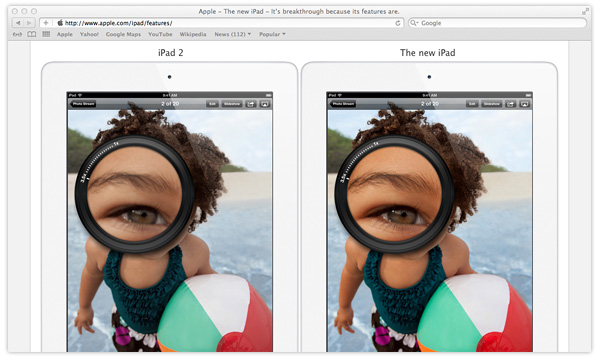This screenshot has width=596, height=362.
Task: Show Reading List using the glasses icon
Action: (17, 34)
